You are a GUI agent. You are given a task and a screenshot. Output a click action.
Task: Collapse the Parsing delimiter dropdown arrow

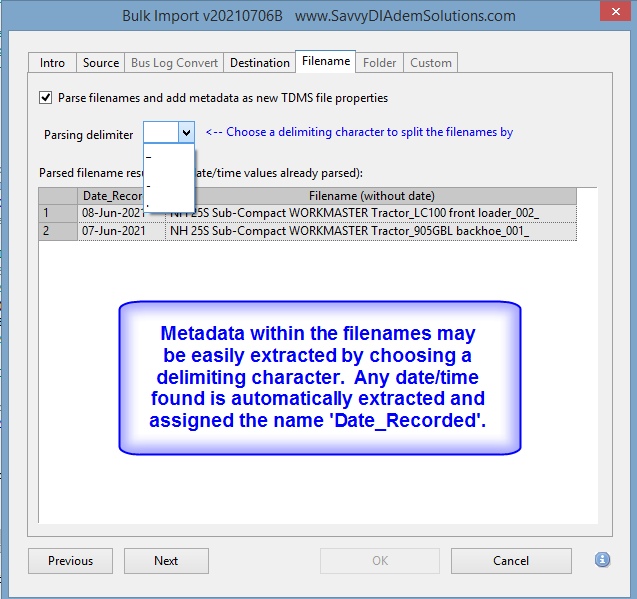[186, 133]
